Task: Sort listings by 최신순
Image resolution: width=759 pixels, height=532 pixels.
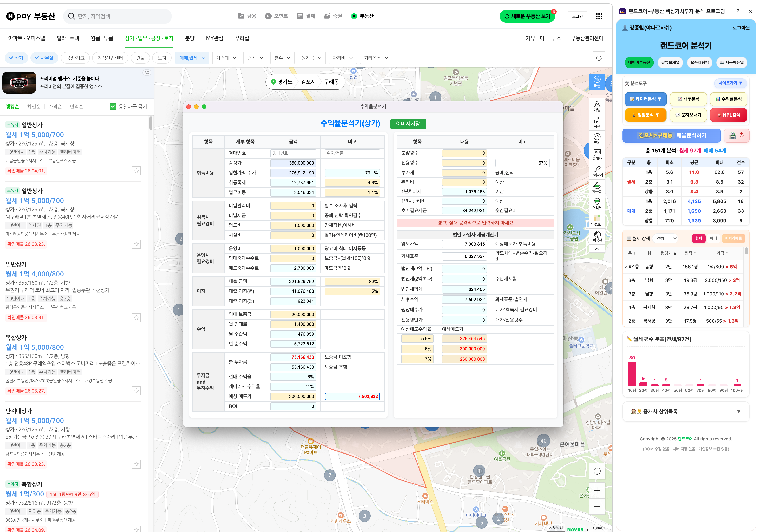Action: point(34,107)
